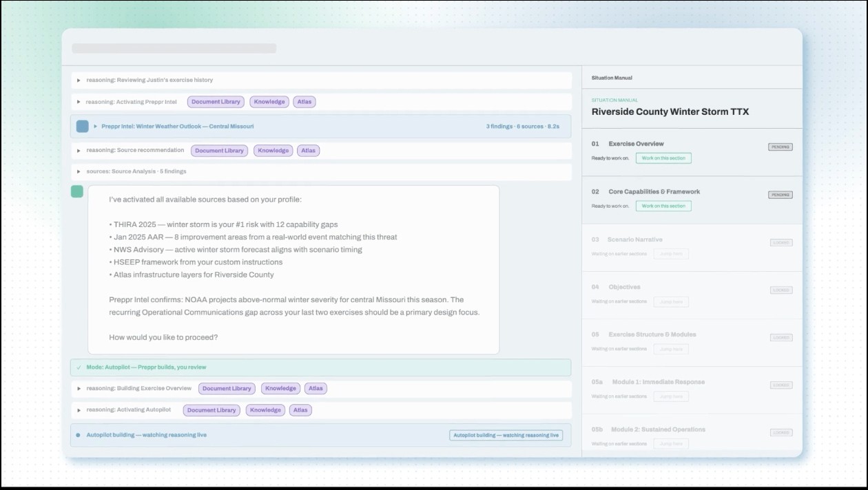Click Knowledge tag in Activating Preppr Intel row
This screenshot has width=868, height=490.
point(269,102)
